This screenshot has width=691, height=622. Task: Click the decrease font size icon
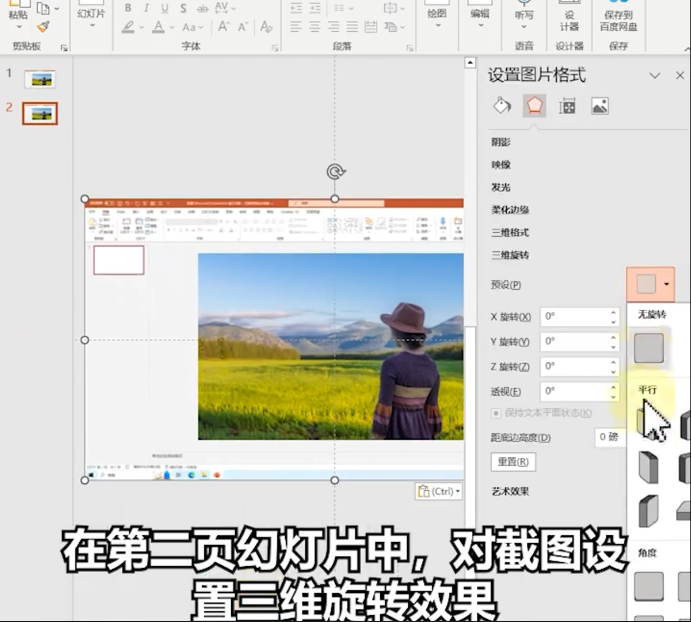click(x=243, y=27)
